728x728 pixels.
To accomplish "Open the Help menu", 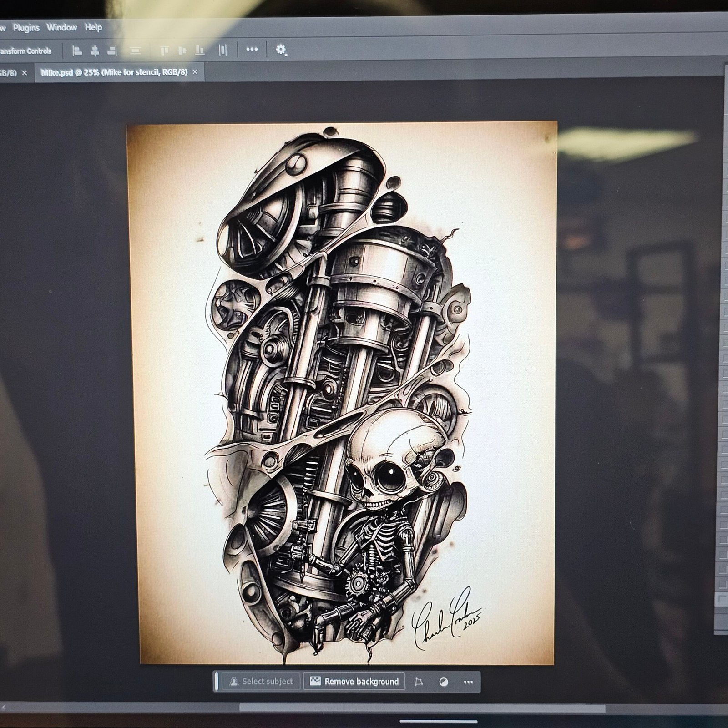I will 93,27.
